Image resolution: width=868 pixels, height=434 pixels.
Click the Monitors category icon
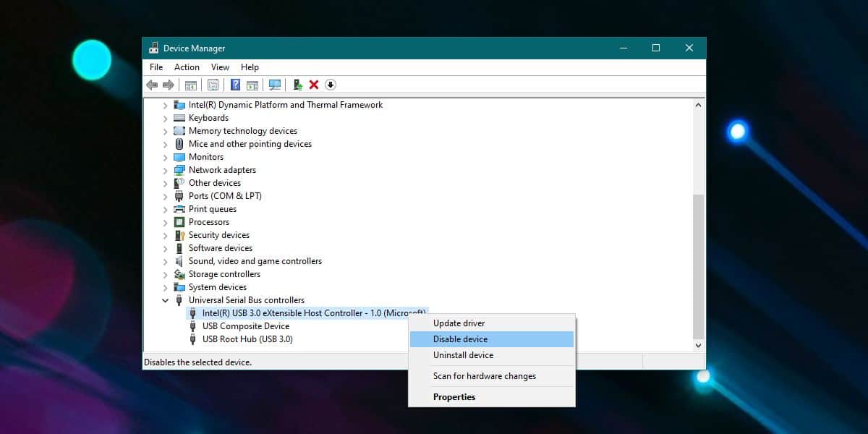tap(179, 157)
